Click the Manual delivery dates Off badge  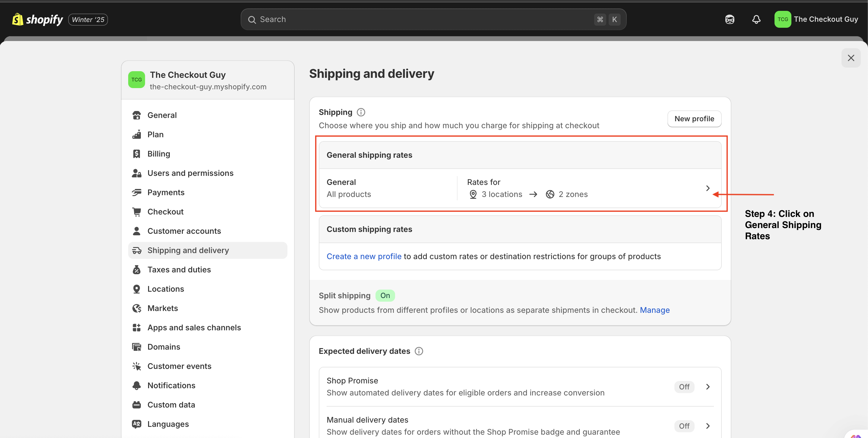[x=684, y=426]
